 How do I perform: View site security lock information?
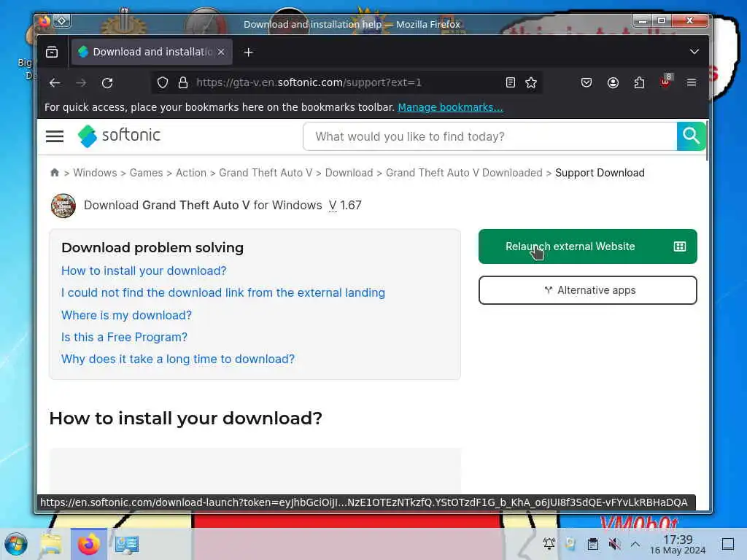[x=183, y=83]
